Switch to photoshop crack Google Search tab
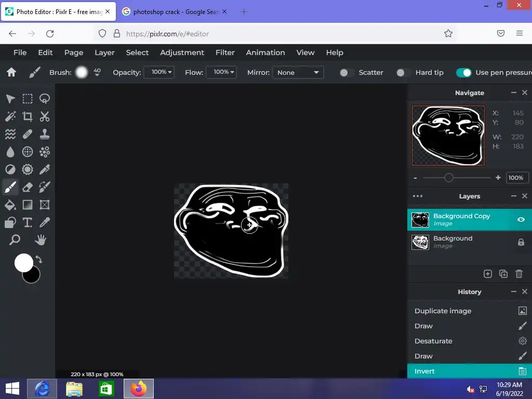This screenshot has height=399, width=532. click(175, 12)
